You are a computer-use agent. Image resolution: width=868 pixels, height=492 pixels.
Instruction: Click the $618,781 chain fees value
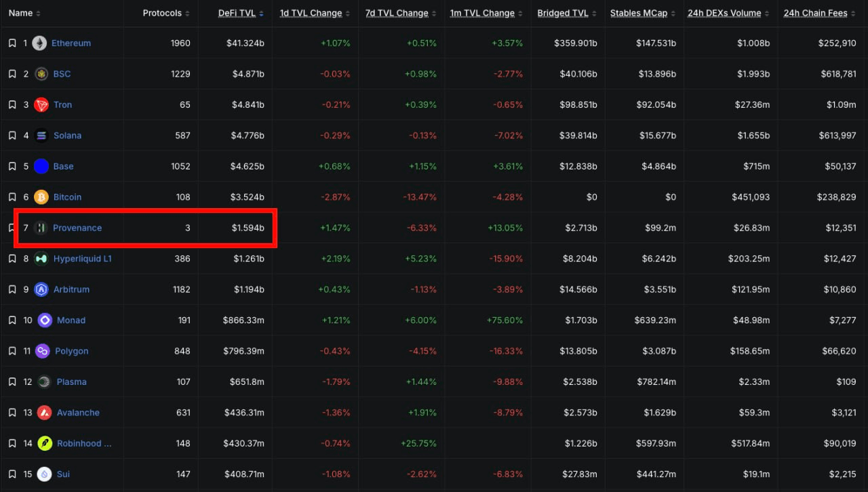point(837,74)
